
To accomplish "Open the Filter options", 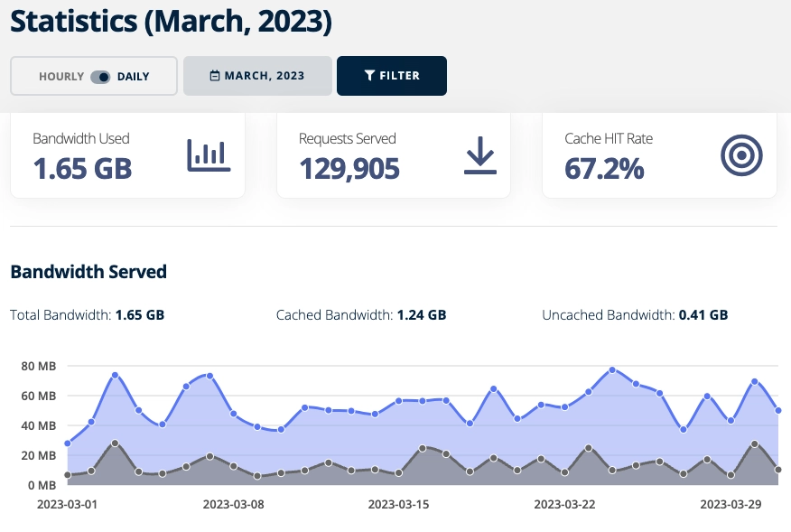I will [391, 76].
